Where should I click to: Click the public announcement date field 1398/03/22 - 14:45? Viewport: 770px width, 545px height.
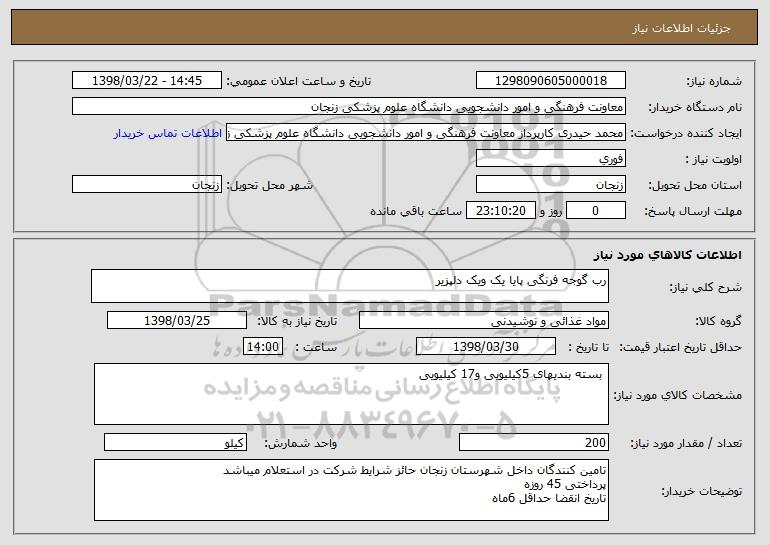coord(147,81)
